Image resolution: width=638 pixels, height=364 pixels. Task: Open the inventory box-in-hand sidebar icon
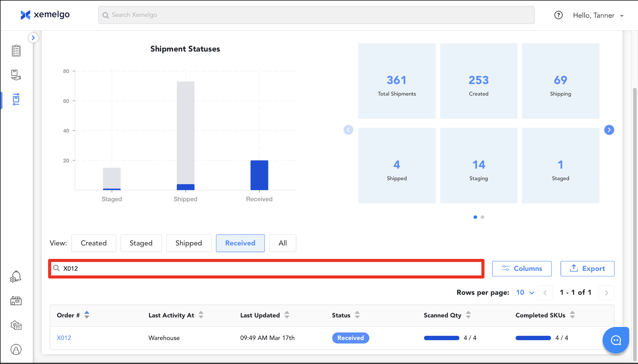[16, 75]
